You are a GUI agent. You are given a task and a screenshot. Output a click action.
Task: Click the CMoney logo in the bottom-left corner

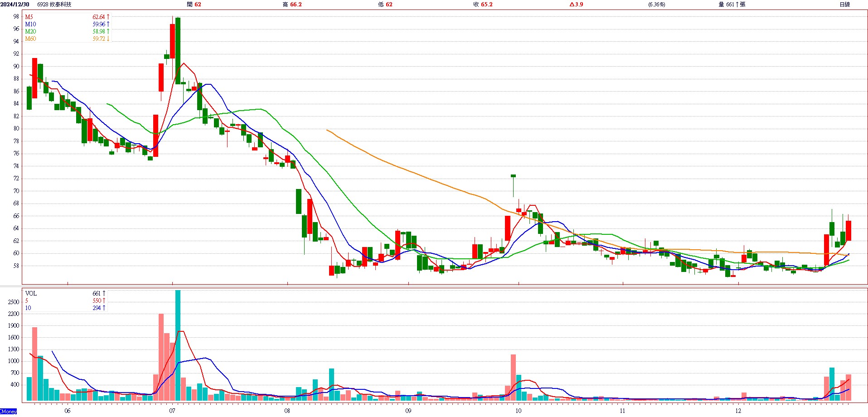9,412
